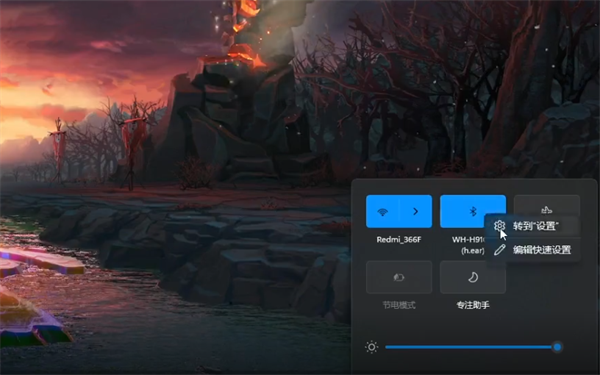Click the battery saver leaf icon
600x375 pixels.
(x=399, y=277)
